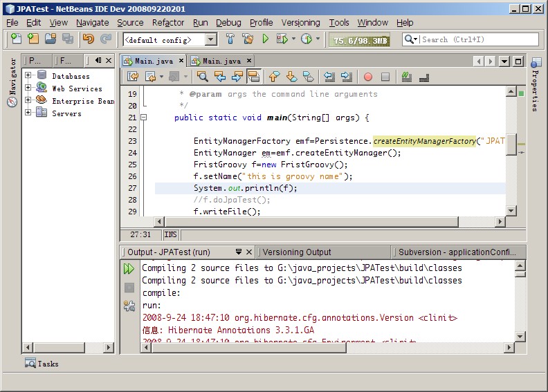Viewport: 548px width, 392px height.
Task: Close the Output JPATest run tab
Action: (249, 252)
